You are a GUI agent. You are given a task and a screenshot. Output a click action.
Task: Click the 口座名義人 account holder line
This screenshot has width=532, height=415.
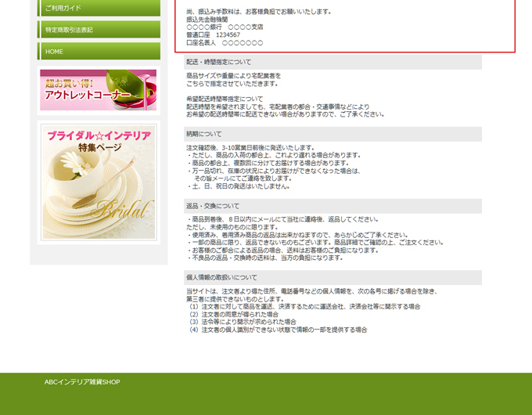click(225, 42)
